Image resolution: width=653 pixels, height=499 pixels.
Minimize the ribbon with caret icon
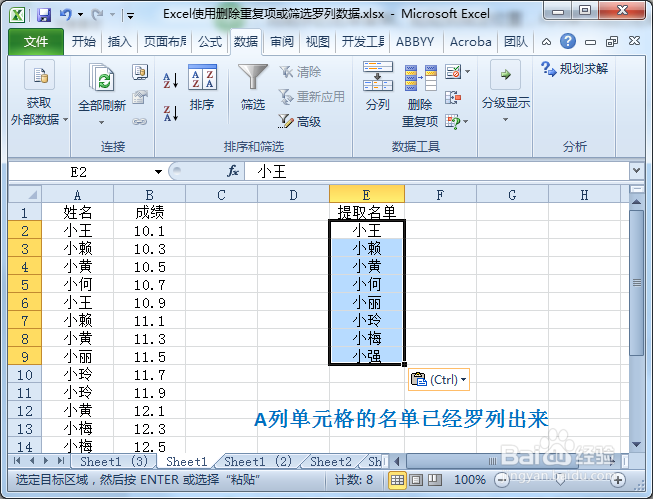(546, 42)
